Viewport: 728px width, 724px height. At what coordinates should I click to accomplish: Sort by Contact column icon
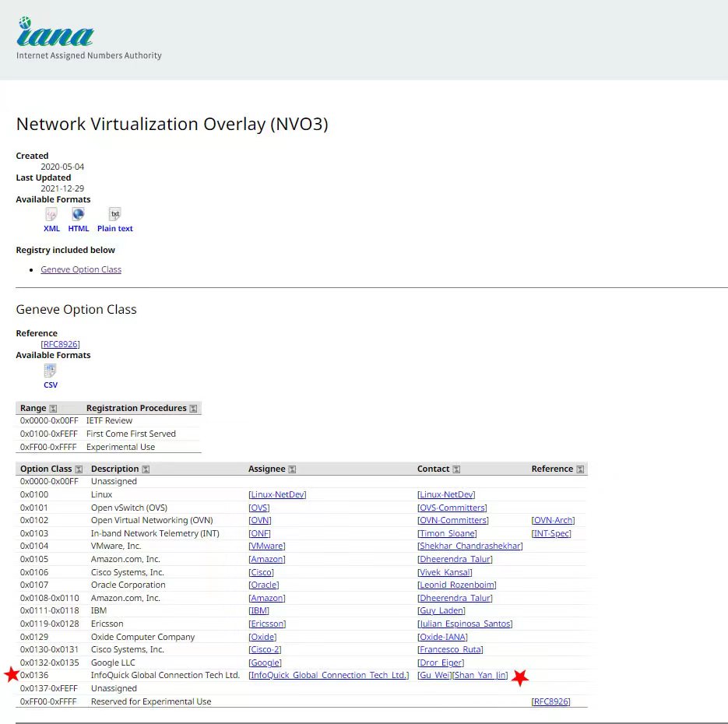456,469
